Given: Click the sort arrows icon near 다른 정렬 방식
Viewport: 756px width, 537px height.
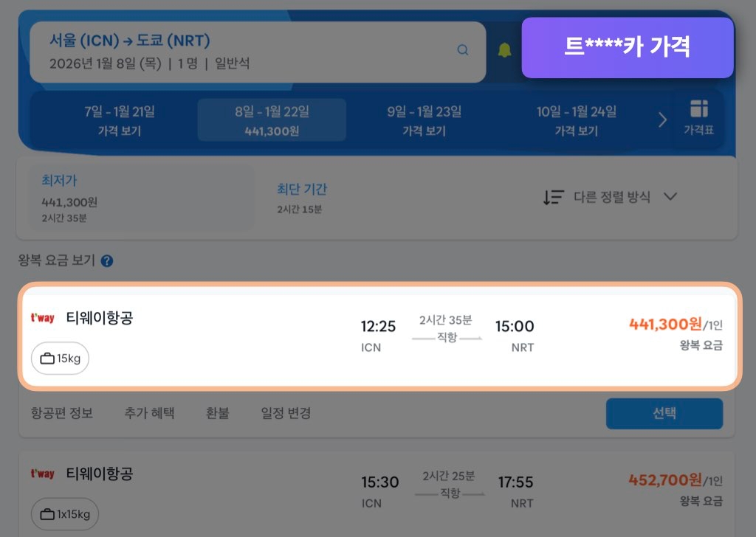Looking at the screenshot, I should click(x=554, y=196).
